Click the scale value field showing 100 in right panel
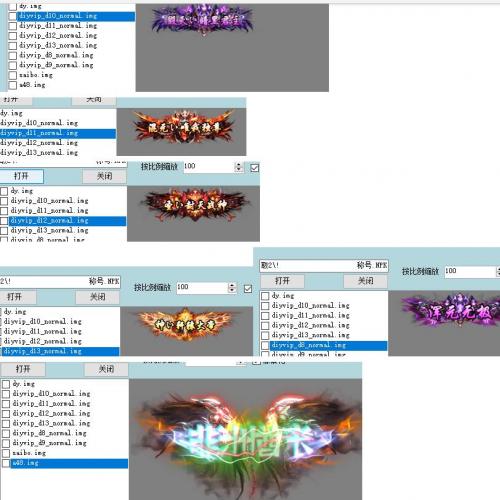500x500 pixels. click(x=470, y=271)
